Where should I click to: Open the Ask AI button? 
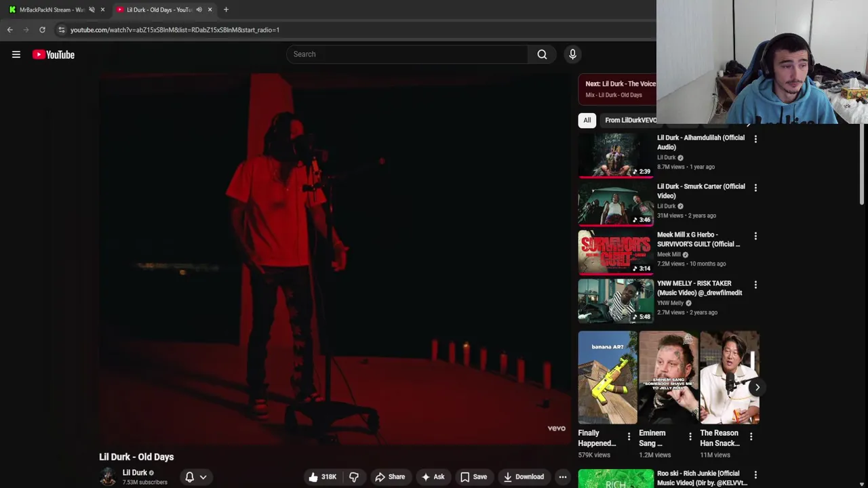tap(433, 477)
